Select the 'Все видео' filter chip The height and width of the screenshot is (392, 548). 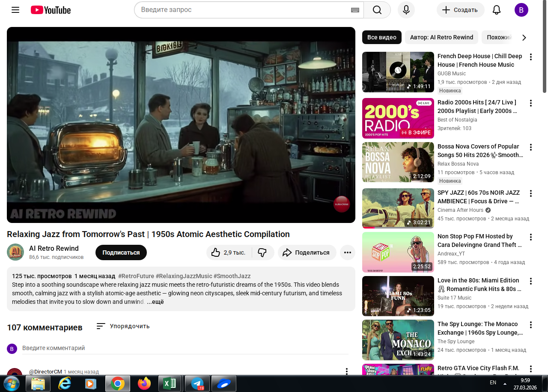(381, 37)
